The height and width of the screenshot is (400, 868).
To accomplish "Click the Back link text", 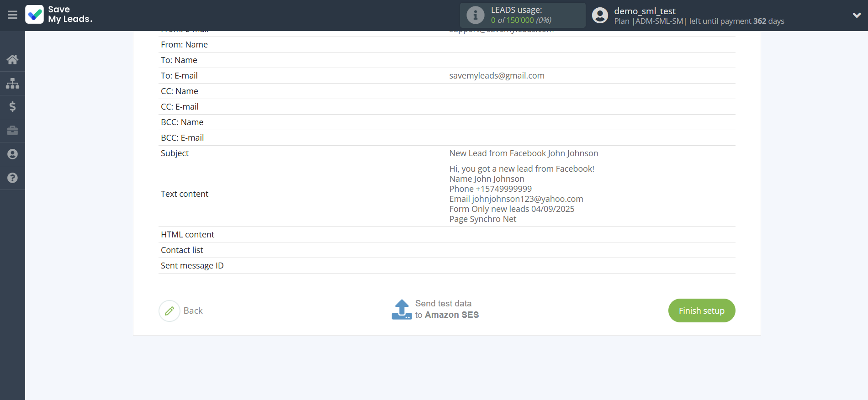I will point(193,311).
